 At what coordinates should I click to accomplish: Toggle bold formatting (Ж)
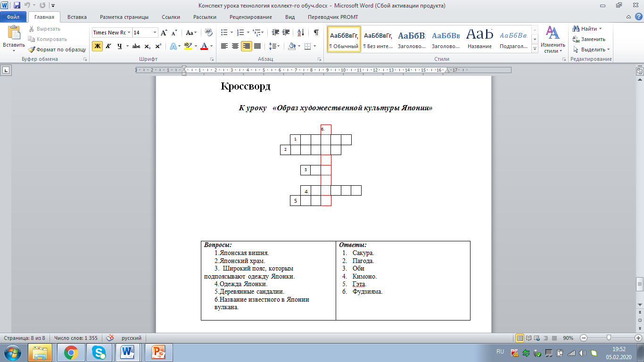(x=97, y=46)
